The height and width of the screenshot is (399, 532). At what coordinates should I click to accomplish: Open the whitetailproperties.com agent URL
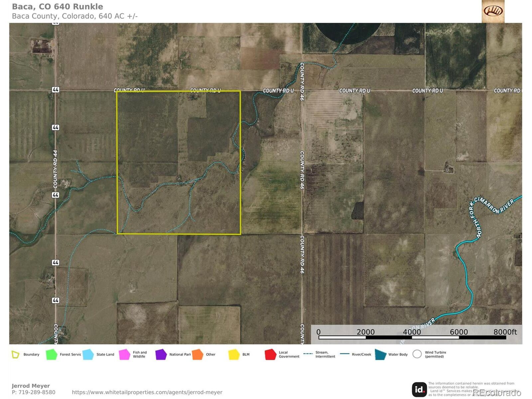(147, 392)
